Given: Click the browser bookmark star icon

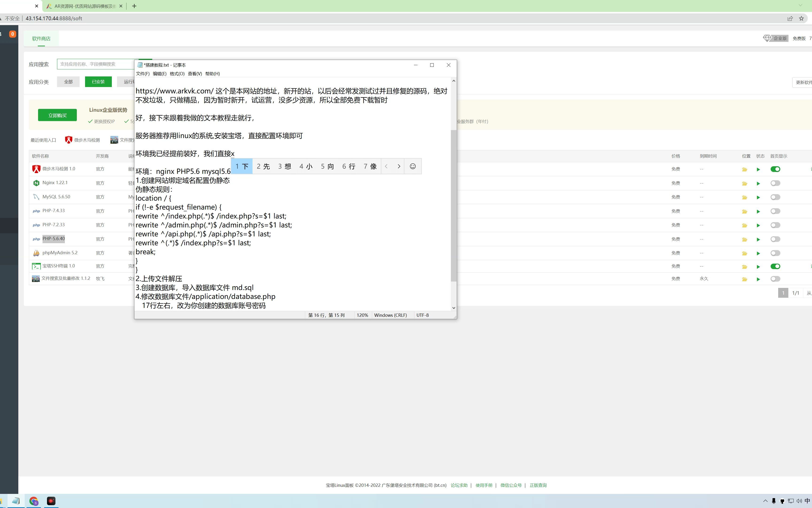Looking at the screenshot, I should (801, 19).
